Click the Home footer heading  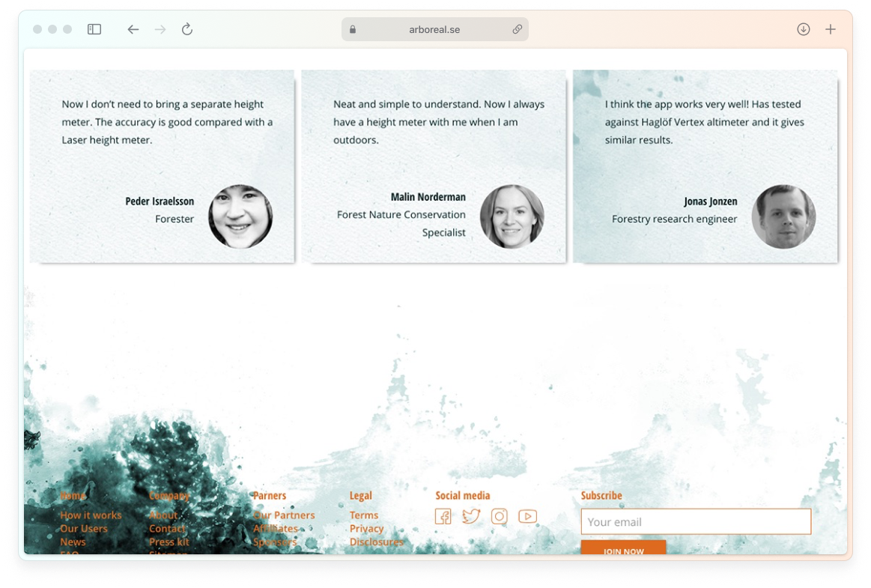73,495
